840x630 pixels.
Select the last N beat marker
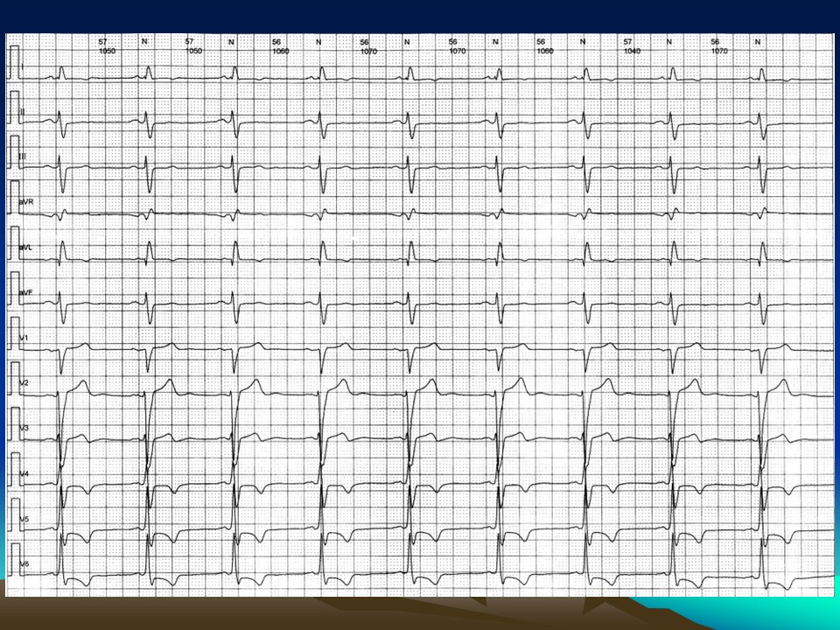(758, 42)
